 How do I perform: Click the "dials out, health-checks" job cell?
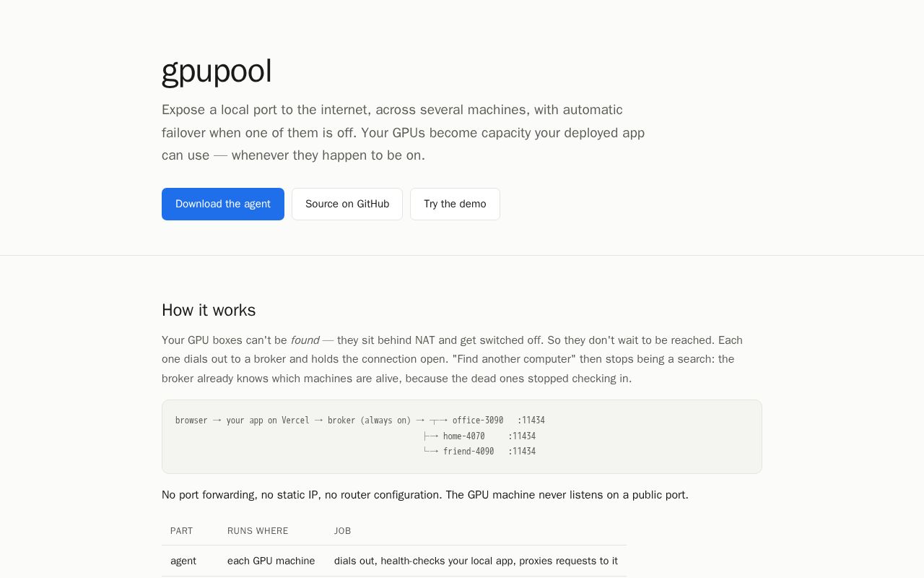476,561
